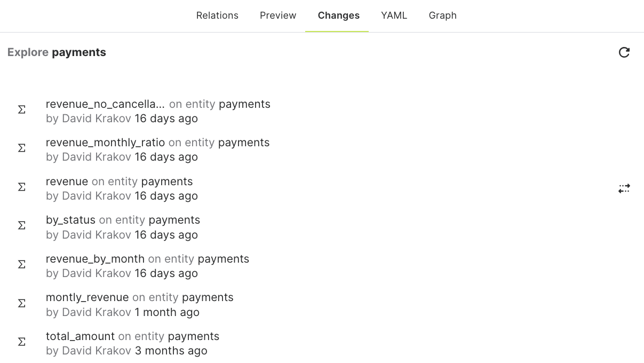Click sigma icon beside revenue_monthly_ratio
Viewport: 644px width, 363px height.
tap(22, 148)
